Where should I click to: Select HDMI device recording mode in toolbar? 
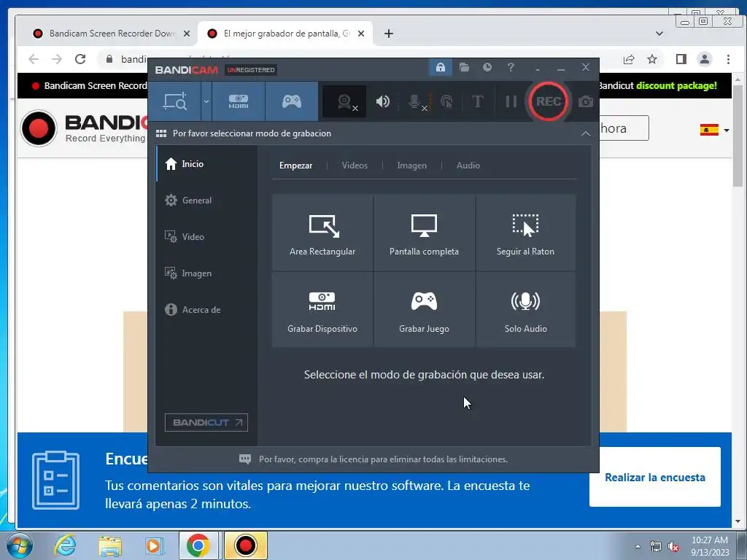point(239,101)
